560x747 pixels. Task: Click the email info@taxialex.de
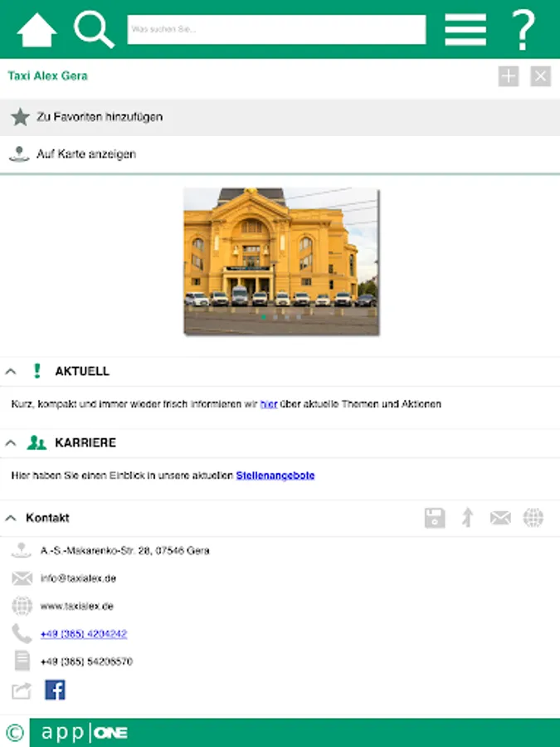click(79, 579)
